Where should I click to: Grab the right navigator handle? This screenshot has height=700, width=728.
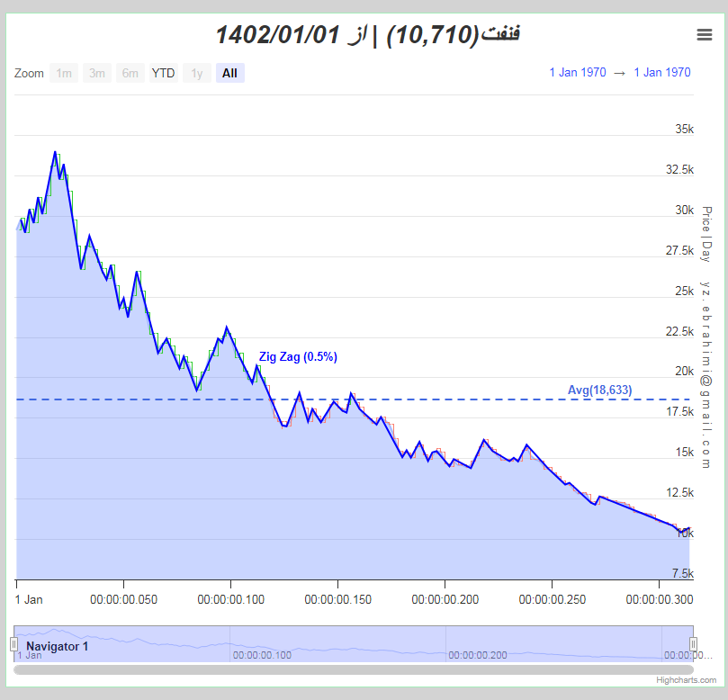[x=693, y=644]
